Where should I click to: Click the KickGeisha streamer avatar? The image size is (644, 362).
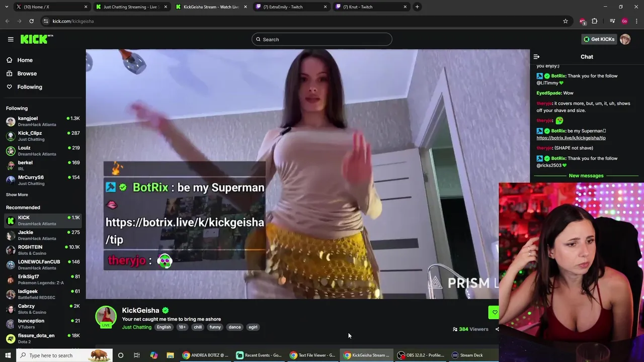tap(106, 316)
